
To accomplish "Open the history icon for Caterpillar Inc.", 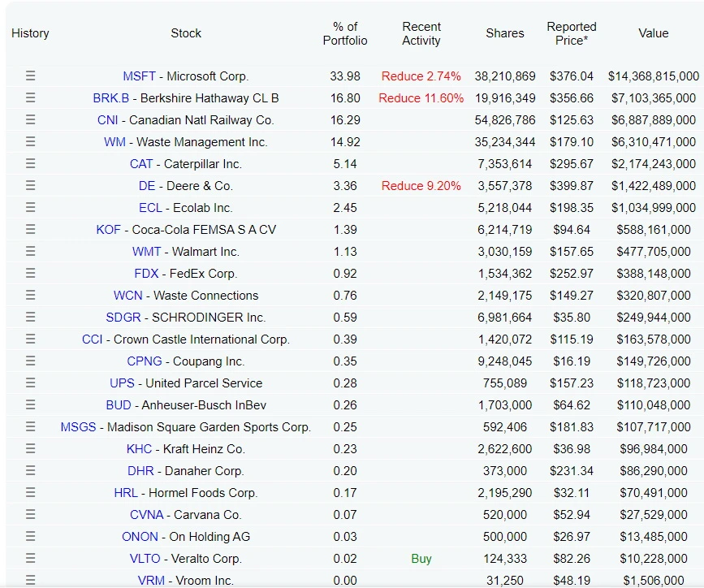I will click(30, 164).
